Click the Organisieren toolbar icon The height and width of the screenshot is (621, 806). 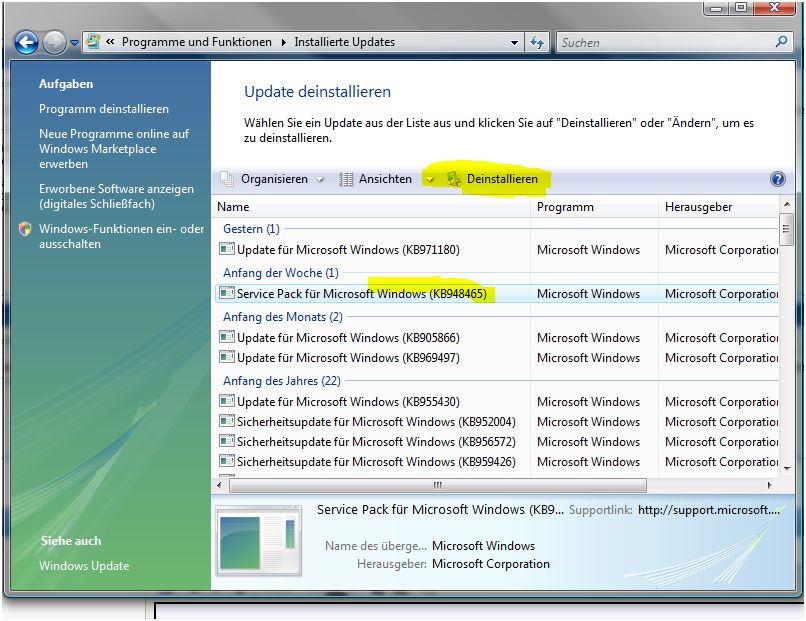pos(227,179)
